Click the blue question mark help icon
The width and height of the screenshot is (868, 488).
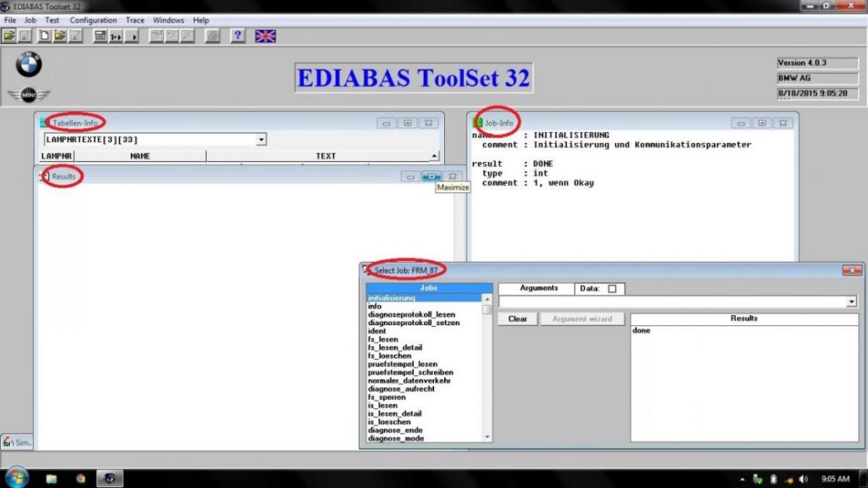pyautogui.click(x=237, y=36)
